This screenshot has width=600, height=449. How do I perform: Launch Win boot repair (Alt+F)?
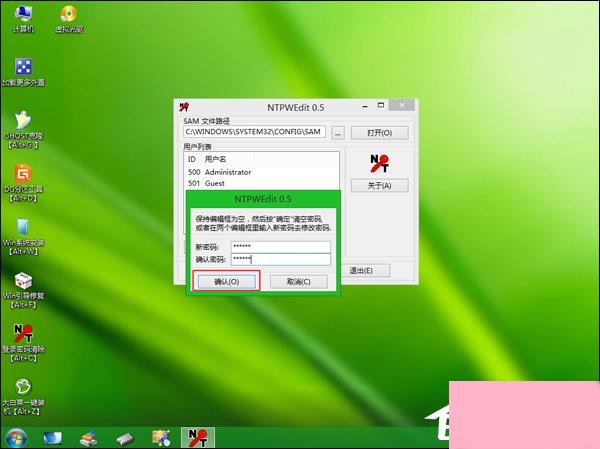click(x=24, y=290)
